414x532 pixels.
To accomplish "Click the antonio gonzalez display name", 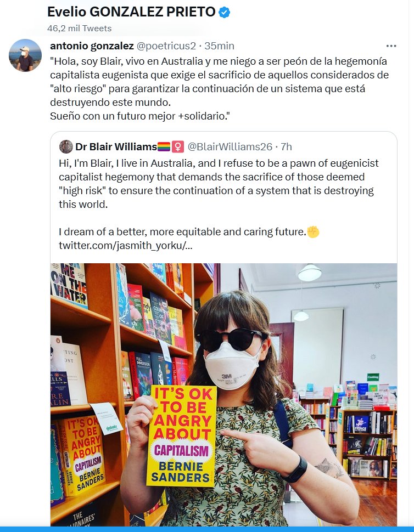I will coord(92,46).
